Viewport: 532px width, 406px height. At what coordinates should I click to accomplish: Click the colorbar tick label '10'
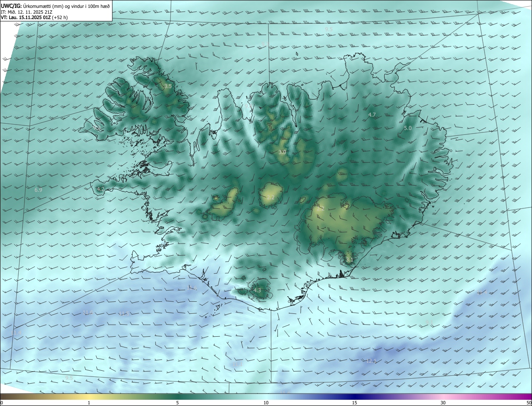tap(266, 403)
